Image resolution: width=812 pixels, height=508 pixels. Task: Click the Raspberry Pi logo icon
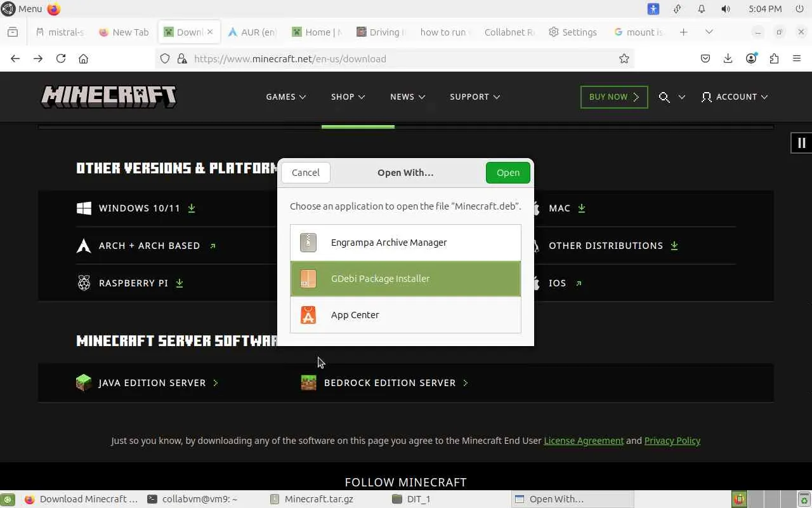click(x=84, y=283)
